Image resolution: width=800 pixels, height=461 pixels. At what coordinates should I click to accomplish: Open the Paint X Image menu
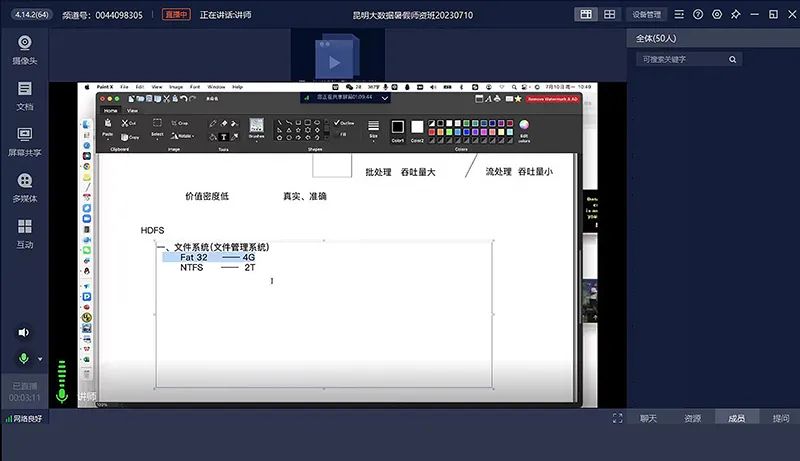click(x=176, y=87)
